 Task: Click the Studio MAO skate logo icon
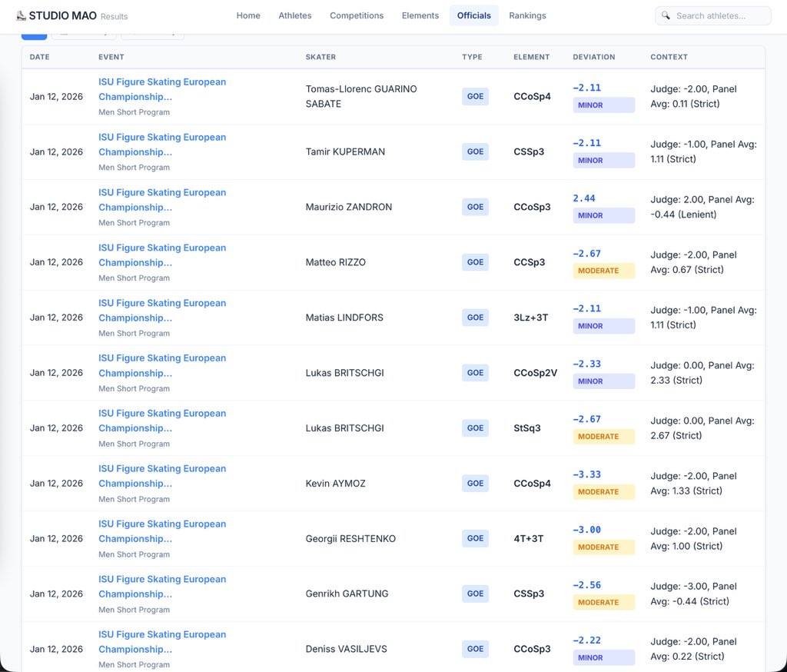[21, 15]
